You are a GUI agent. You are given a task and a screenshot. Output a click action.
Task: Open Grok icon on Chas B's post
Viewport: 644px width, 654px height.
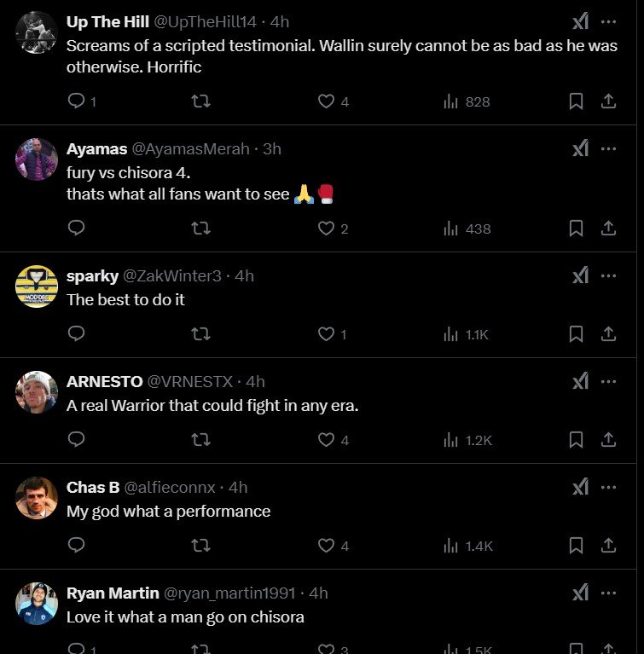(580, 487)
